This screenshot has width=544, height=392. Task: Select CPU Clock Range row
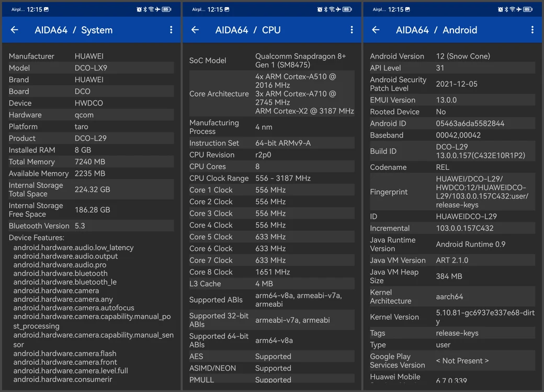(272, 179)
